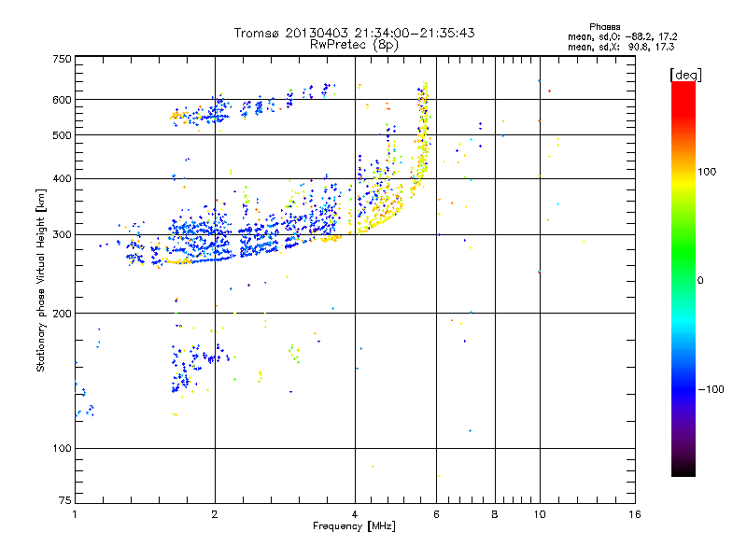Click the x-axis tick label '8'
The image size is (747, 560).
coord(495,514)
